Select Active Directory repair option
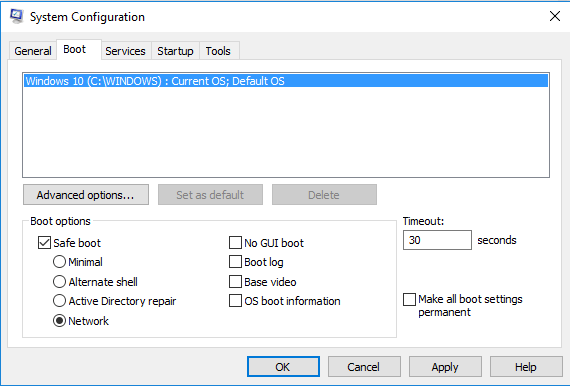Image resolution: width=570 pixels, height=386 pixels. 59,301
